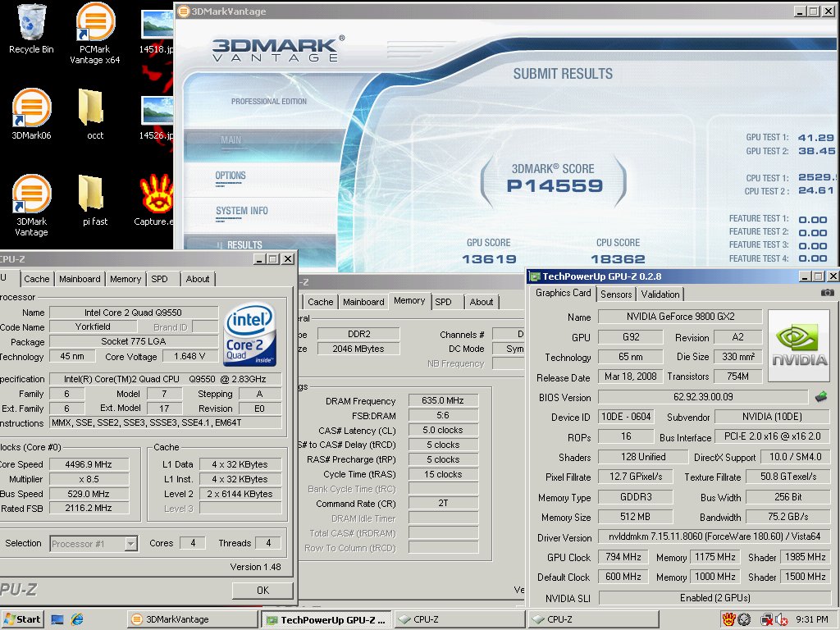Open the About tab in front CPU-Z
Image resolution: width=840 pixels, height=630 pixels.
[x=198, y=279]
